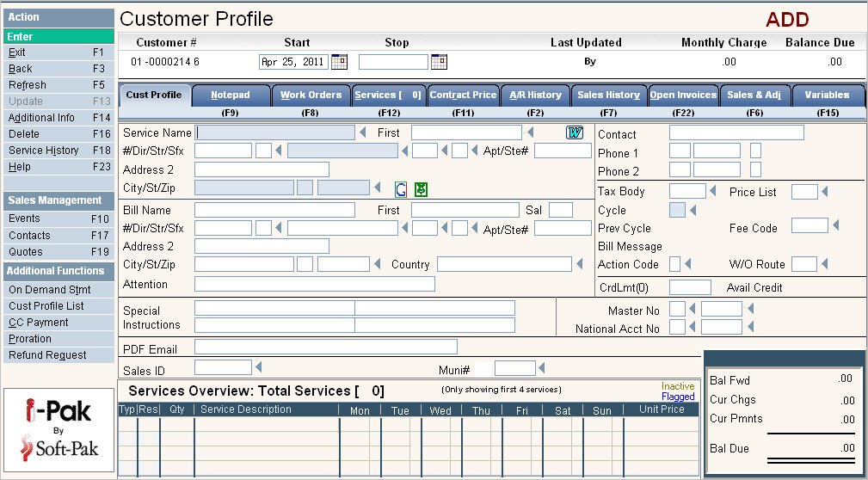
Task: Switch to the Work Orders tab
Action: pos(311,95)
